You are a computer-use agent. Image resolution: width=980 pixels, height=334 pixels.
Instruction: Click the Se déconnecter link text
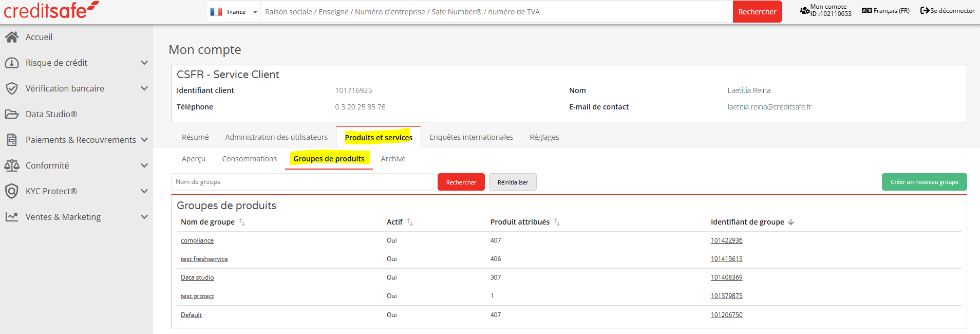pos(952,11)
